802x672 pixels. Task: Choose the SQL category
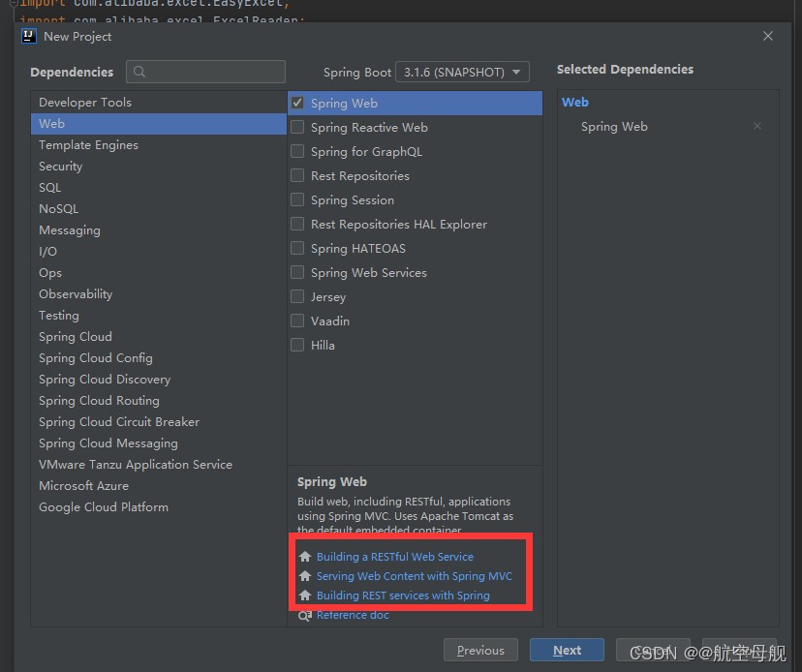(x=159, y=188)
